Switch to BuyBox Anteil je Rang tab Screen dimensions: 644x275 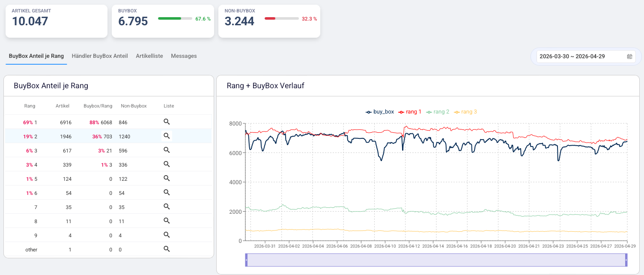click(x=36, y=56)
